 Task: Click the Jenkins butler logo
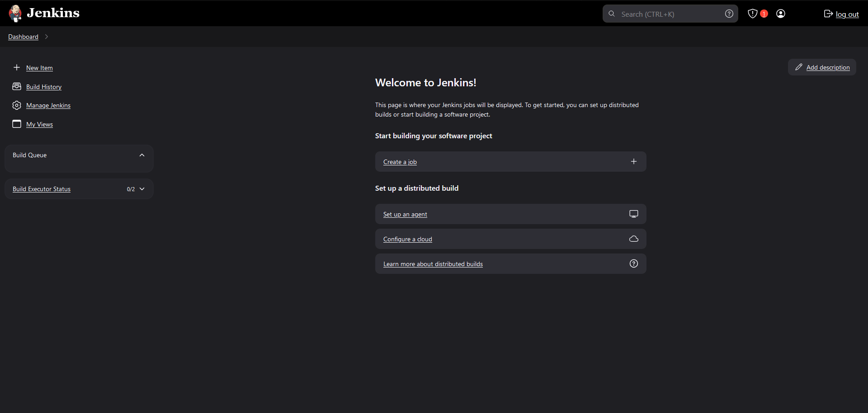pyautogui.click(x=15, y=14)
